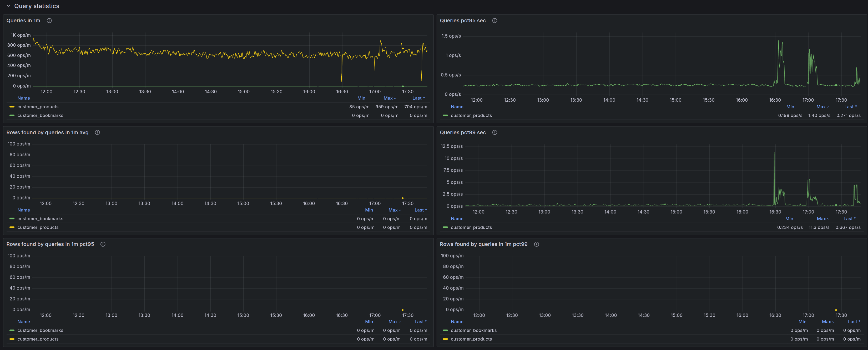Click info icon beside Queries in 1m
The image size is (868, 350).
(49, 20)
